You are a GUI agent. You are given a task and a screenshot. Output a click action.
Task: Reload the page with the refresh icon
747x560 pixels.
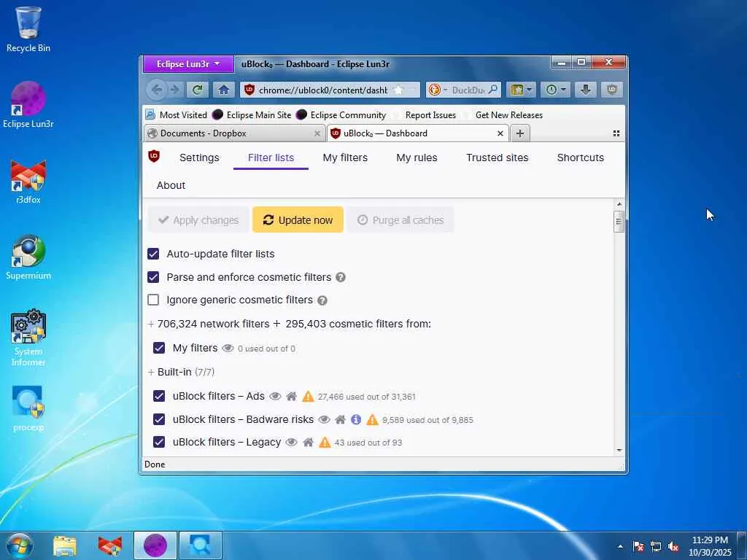[x=197, y=90]
